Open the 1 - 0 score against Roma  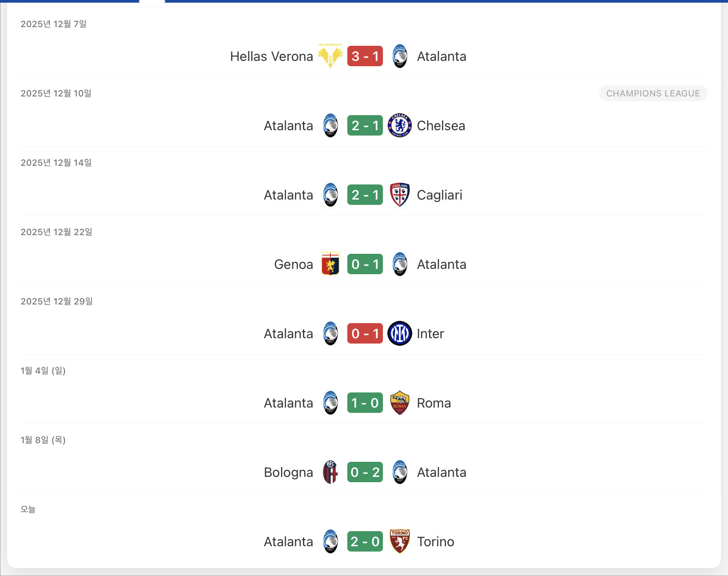(365, 403)
